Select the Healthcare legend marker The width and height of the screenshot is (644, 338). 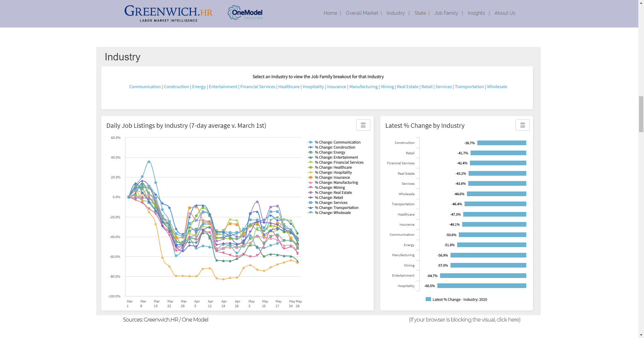point(310,167)
